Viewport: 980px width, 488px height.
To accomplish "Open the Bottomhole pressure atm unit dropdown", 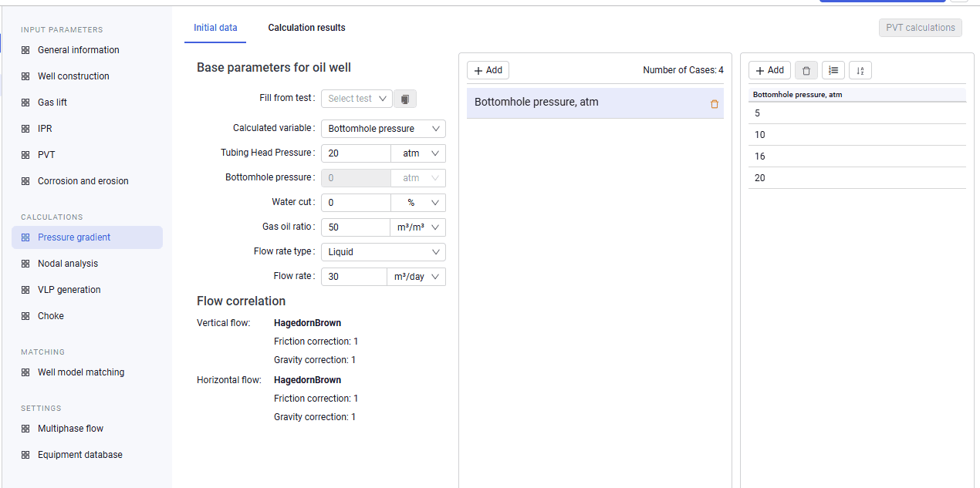I will point(418,178).
